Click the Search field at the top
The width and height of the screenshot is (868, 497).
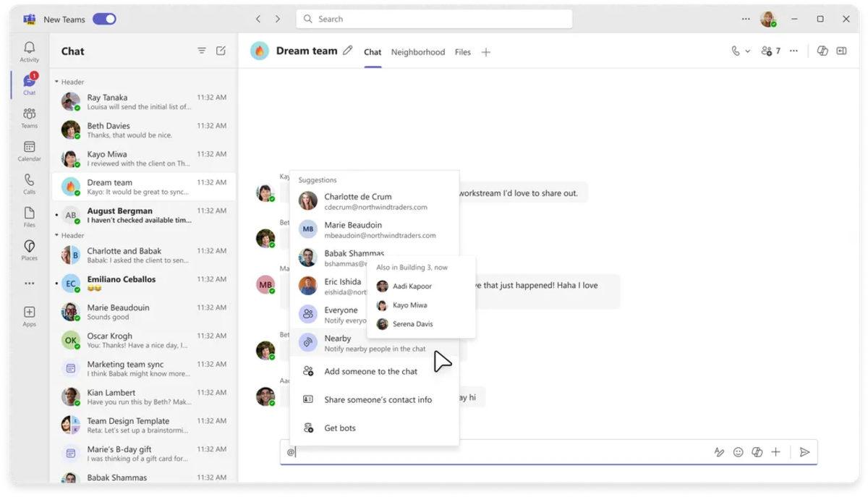point(434,18)
